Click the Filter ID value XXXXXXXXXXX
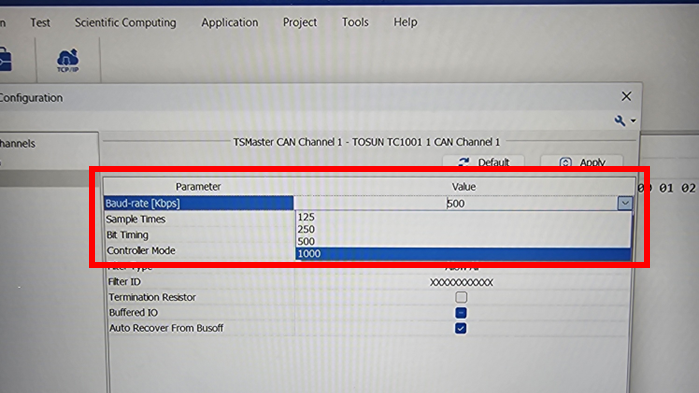Image resolution: width=699 pixels, height=393 pixels. coord(461,282)
